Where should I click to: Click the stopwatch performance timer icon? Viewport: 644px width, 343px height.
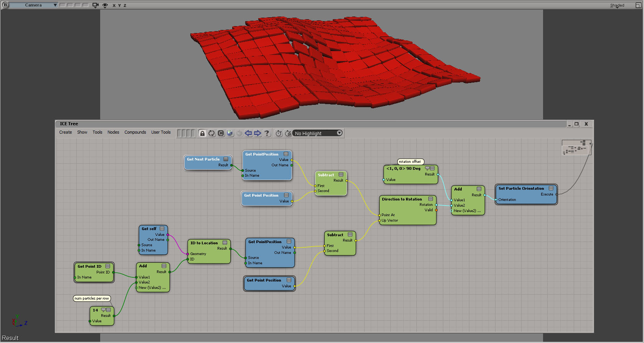tap(279, 133)
